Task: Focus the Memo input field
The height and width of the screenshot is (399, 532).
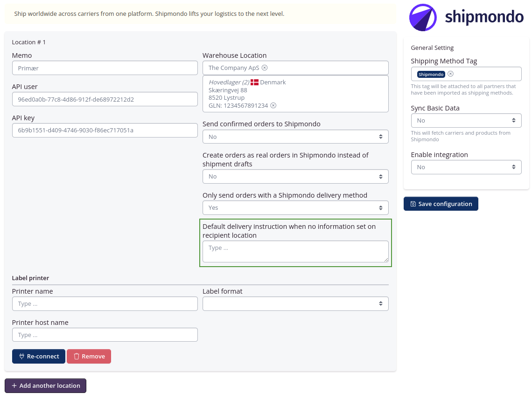Action: click(x=105, y=68)
